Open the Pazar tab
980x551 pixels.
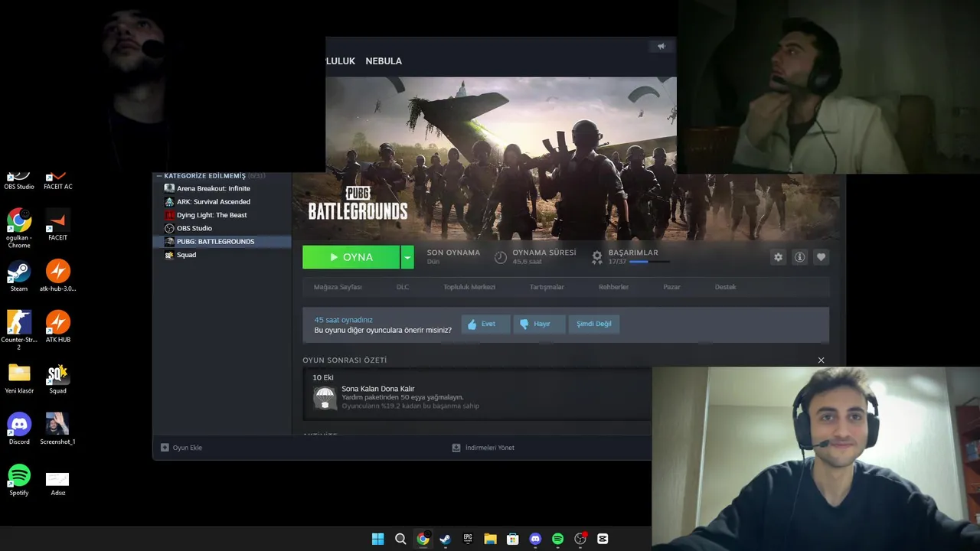point(671,287)
